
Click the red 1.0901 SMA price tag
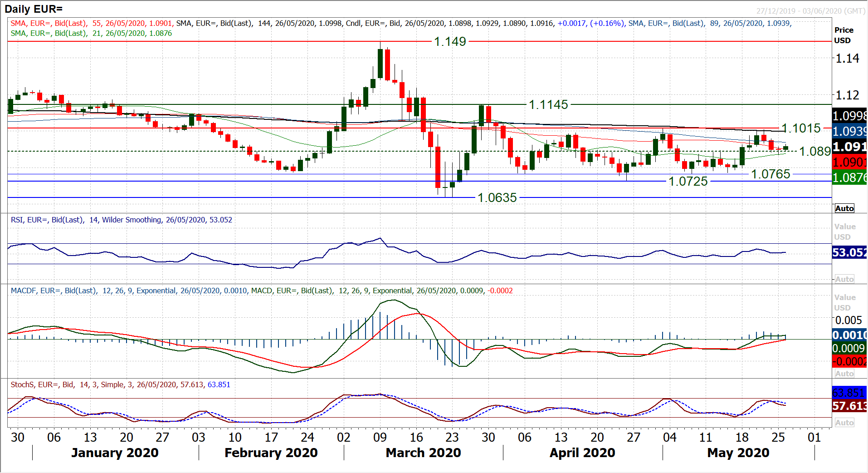point(849,162)
